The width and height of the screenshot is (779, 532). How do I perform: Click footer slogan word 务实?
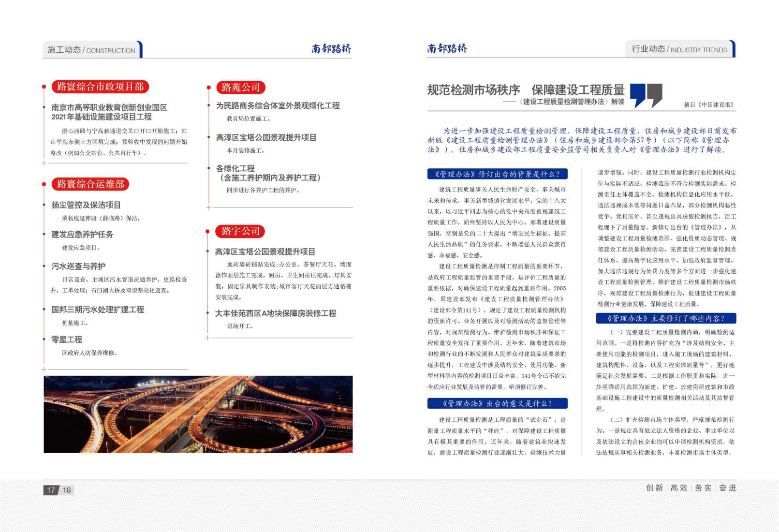tap(703, 488)
